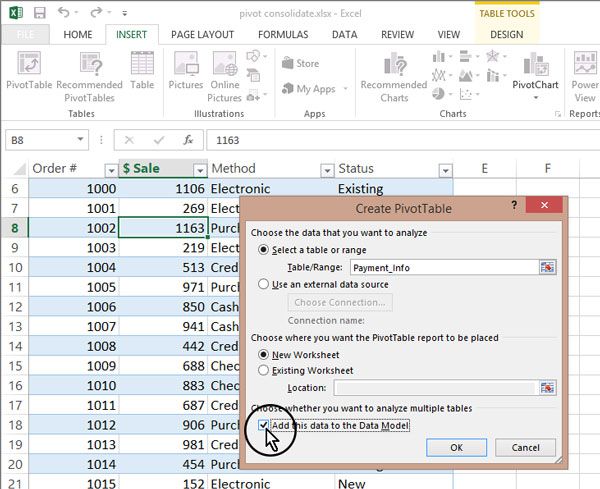
Task: Collapse dialog for Location selection
Action: (x=548, y=388)
